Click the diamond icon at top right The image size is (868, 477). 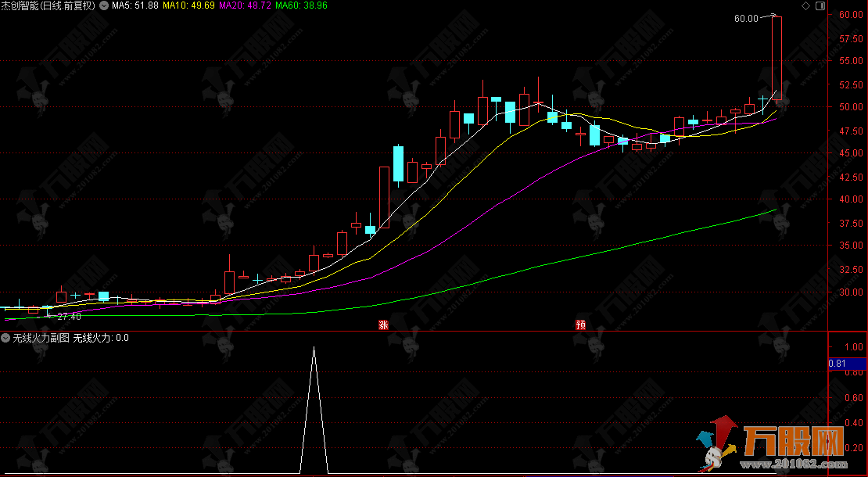click(x=805, y=6)
